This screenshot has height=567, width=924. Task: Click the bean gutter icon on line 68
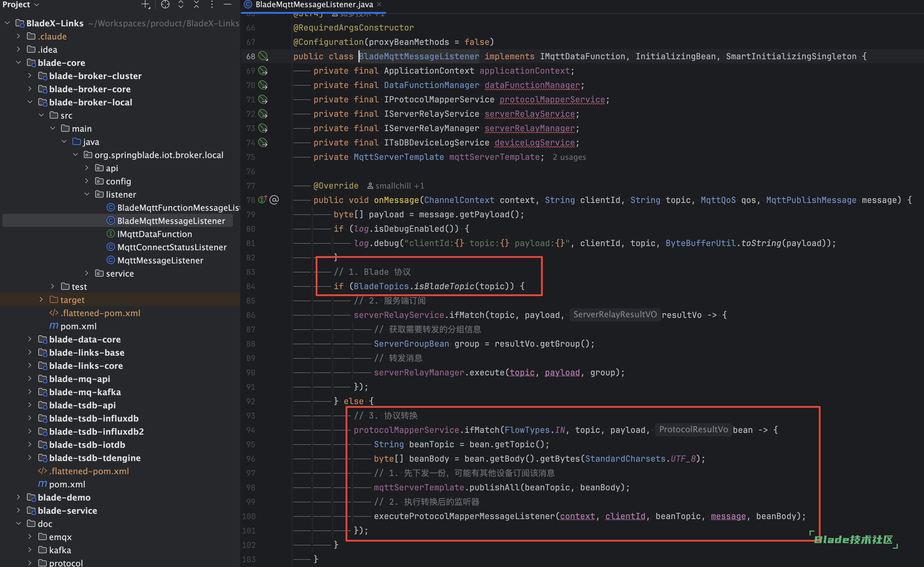(263, 56)
